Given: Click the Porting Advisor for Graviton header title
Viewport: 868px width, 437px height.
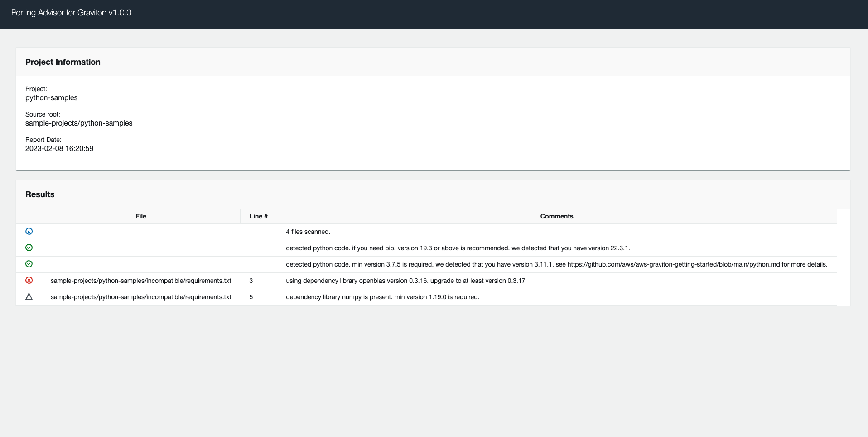Looking at the screenshot, I should [71, 13].
